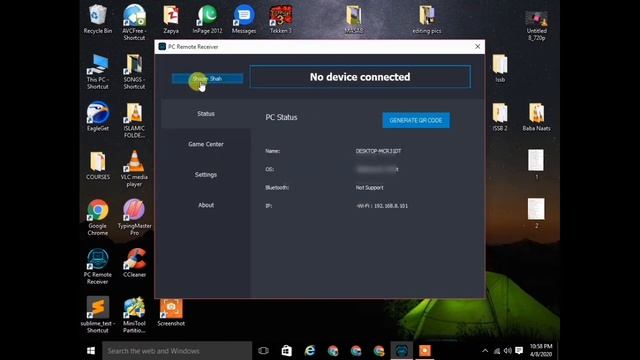Viewport: 640px width, 360px height.
Task: Select the computer name DESKTOP value
Action: (x=378, y=151)
